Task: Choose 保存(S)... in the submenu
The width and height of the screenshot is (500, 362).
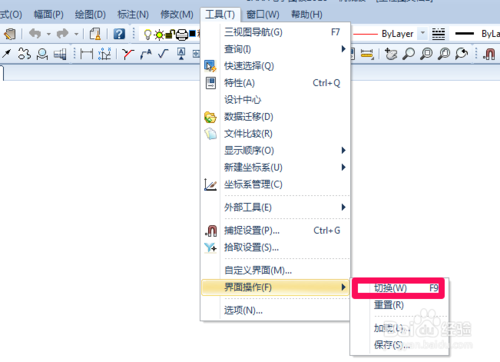Action: 399,345
